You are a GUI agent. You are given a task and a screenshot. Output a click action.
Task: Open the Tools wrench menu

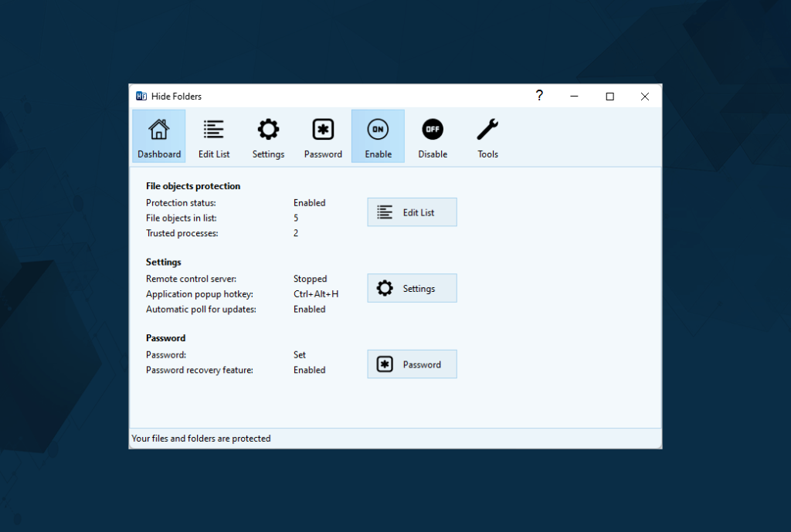tap(487, 136)
